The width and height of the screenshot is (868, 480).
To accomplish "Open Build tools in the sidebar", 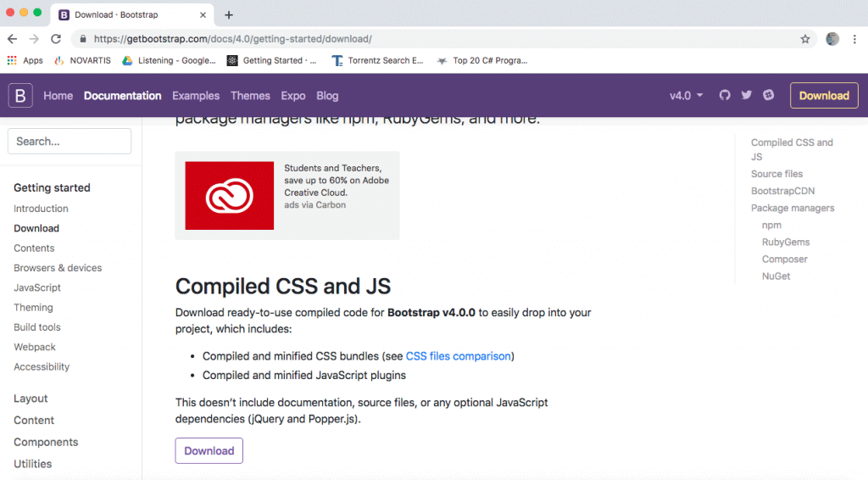I will coord(37,327).
